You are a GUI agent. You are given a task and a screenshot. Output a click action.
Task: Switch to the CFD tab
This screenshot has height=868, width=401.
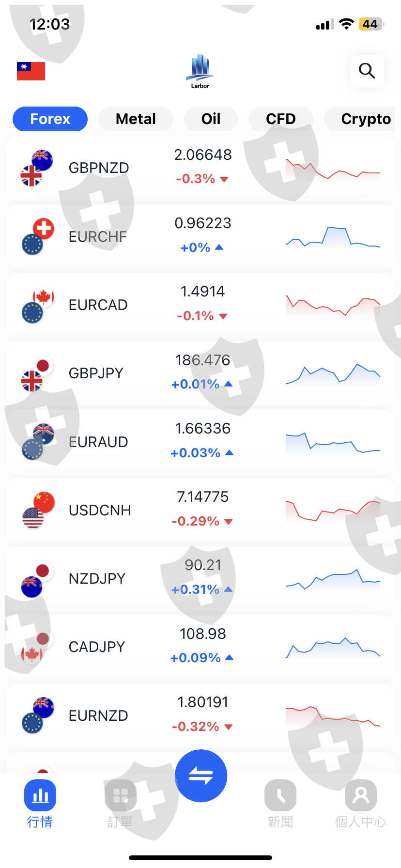tap(280, 119)
